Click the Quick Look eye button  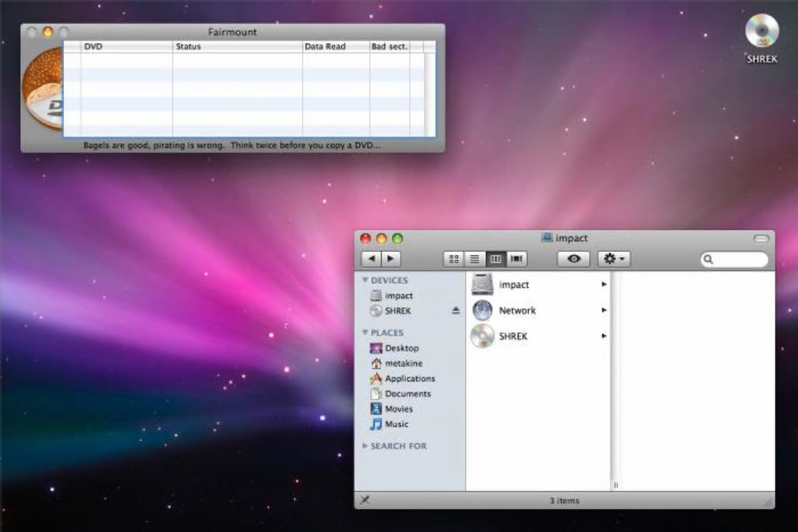click(x=573, y=259)
